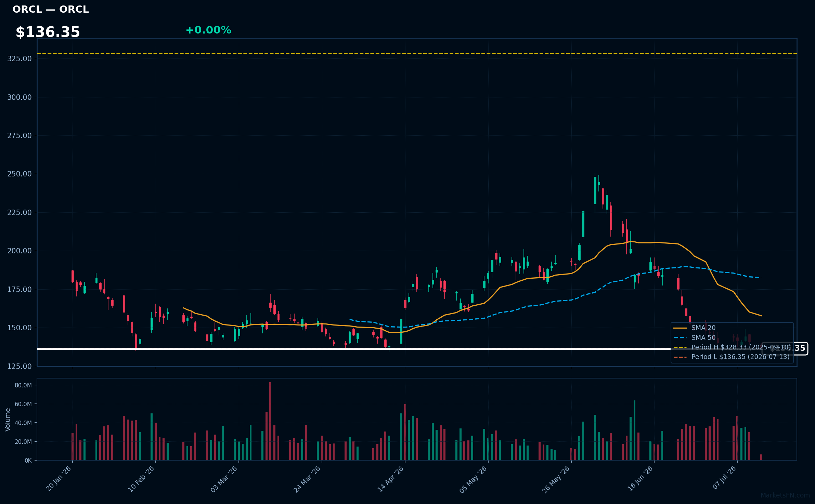Click the SMA 20 legend entry
The width and height of the screenshot is (815, 504).
pos(695,328)
